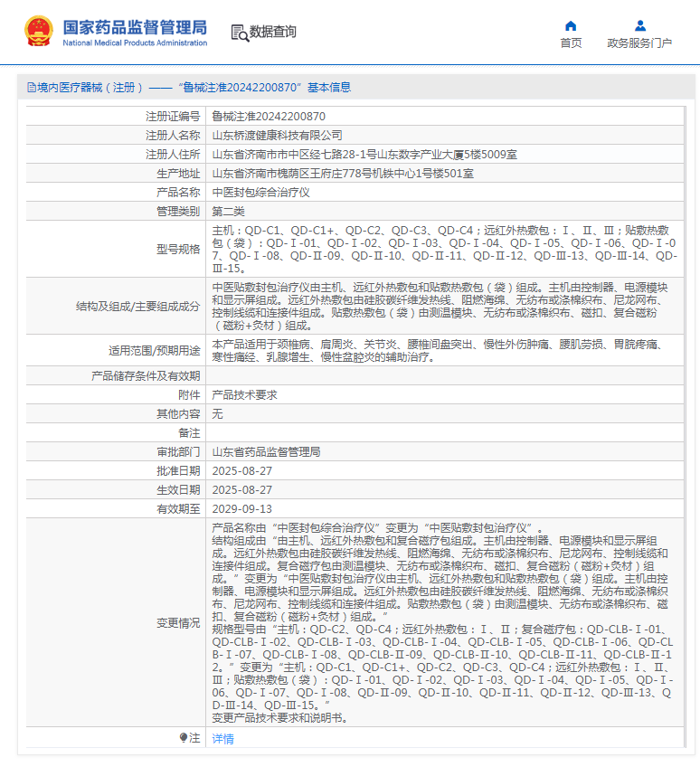Viewport: 700px width, 767px height.
Task: Click the 适用范围 intended use text
Action: [x=438, y=351]
